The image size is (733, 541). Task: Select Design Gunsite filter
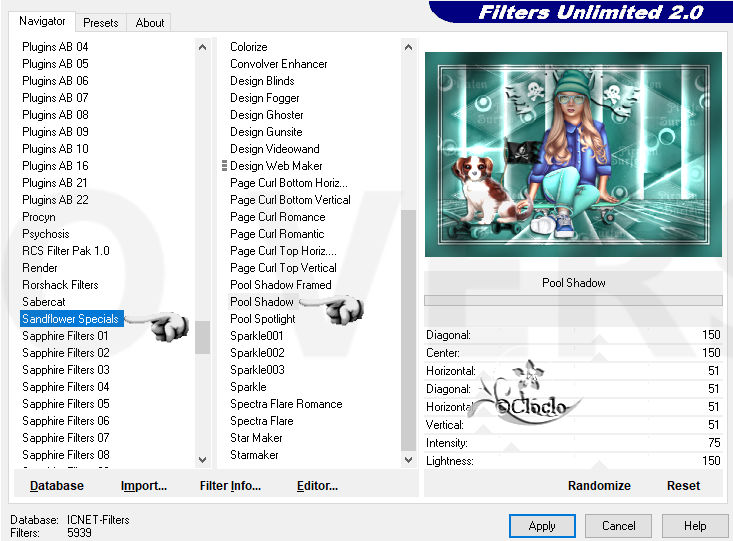tap(266, 132)
